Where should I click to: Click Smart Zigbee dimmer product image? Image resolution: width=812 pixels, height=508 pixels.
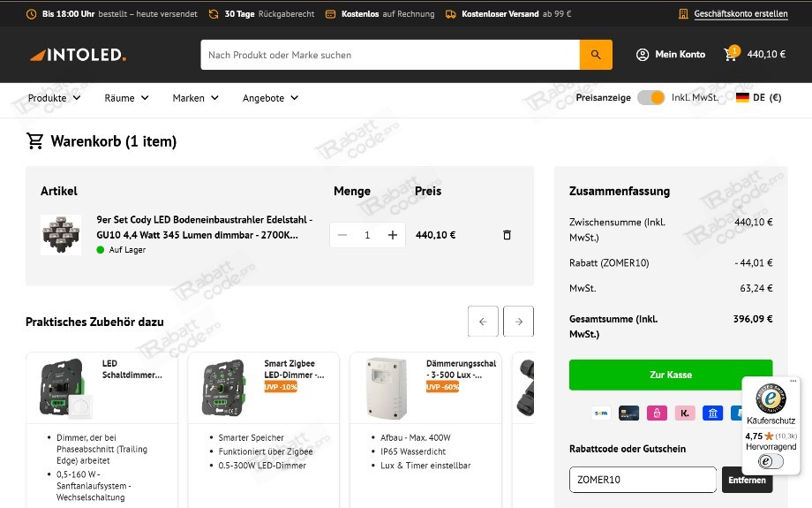(x=223, y=388)
